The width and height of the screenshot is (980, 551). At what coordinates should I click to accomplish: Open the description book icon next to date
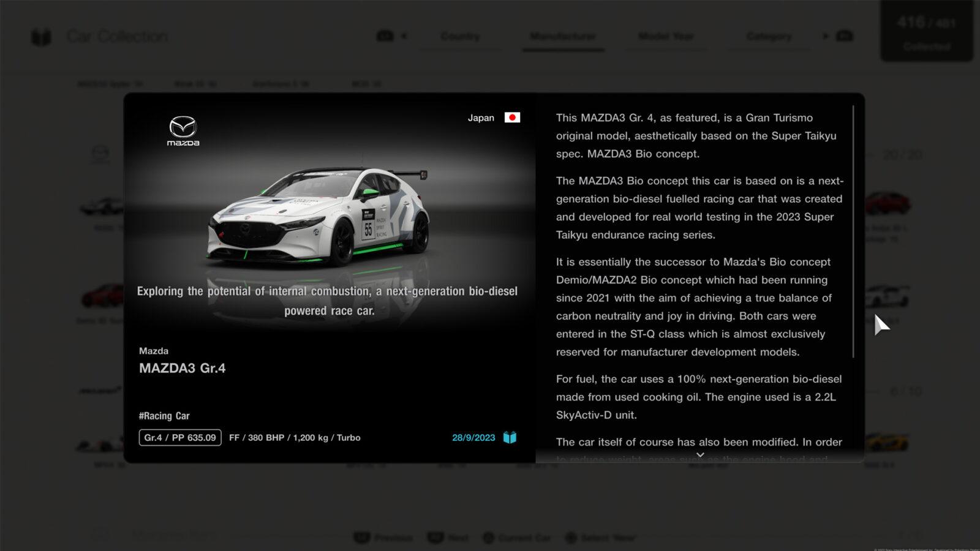pyautogui.click(x=508, y=437)
